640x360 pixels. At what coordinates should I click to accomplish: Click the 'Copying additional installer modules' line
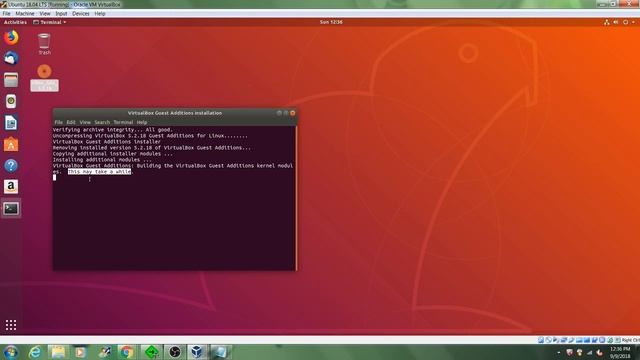click(x=113, y=154)
